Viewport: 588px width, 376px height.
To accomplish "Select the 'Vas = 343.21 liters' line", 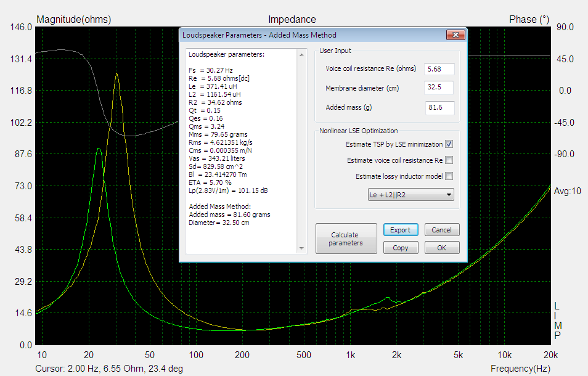I will coord(217,158).
